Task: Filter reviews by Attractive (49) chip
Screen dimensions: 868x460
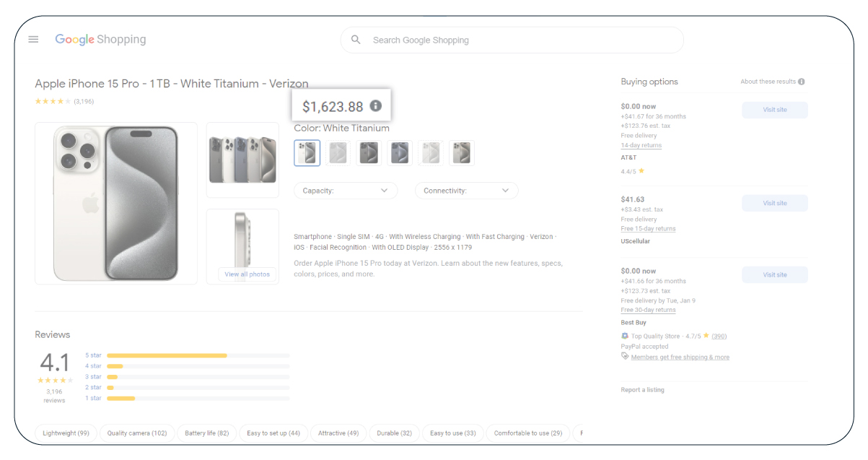Action: [338, 433]
